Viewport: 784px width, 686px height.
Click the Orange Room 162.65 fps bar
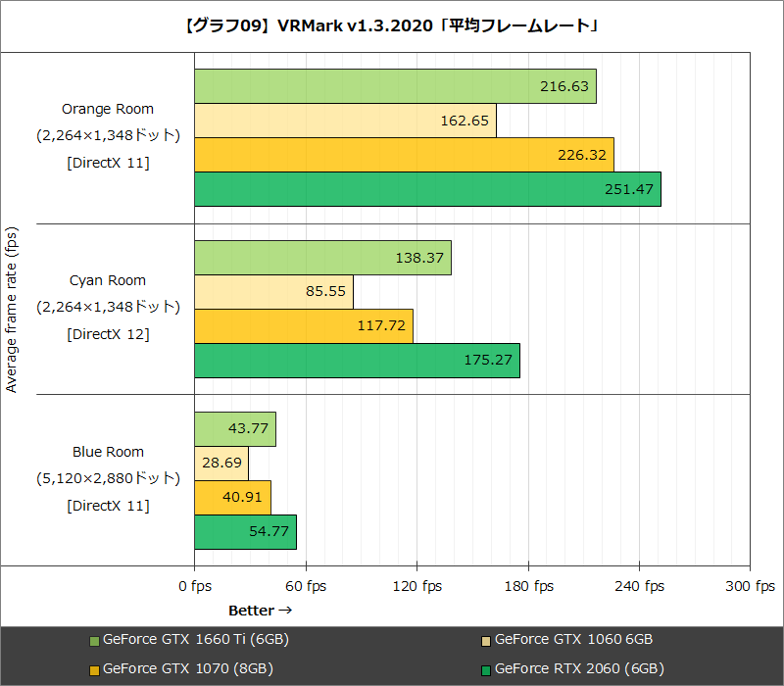click(343, 120)
